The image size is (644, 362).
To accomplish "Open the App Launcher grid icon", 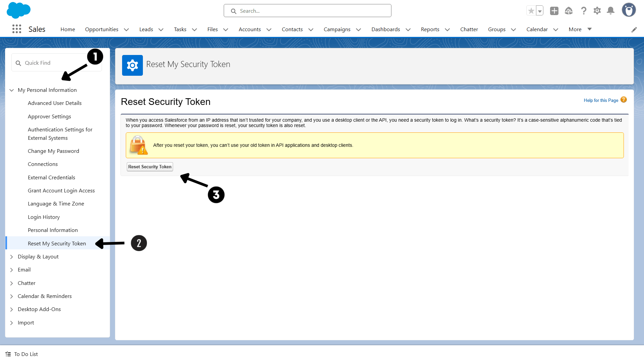I will point(17,29).
